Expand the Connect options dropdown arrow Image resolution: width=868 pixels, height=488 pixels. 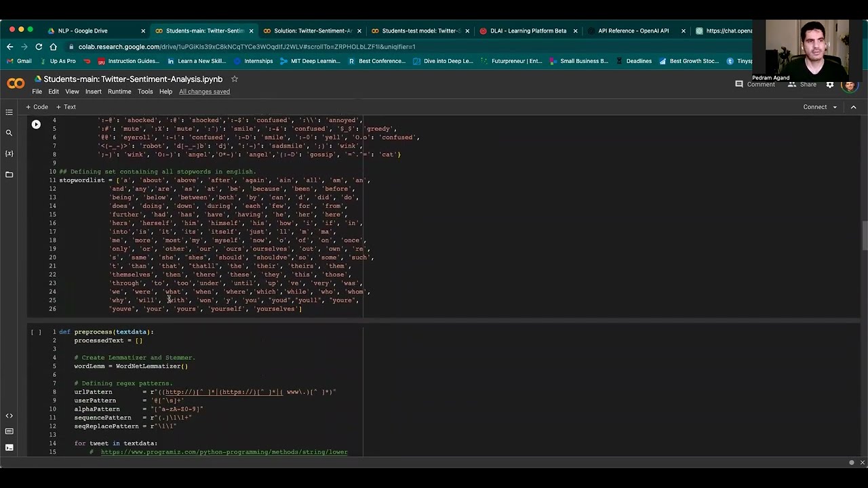(835, 107)
